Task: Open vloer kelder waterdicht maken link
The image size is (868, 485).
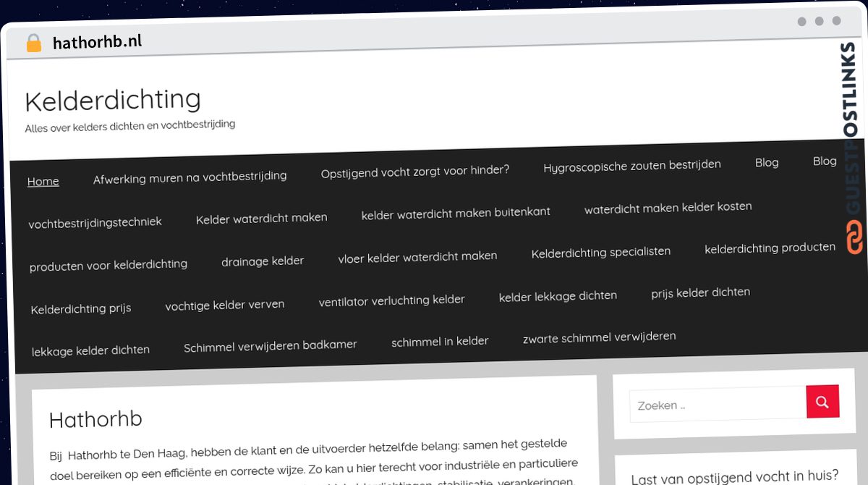Action: click(417, 257)
